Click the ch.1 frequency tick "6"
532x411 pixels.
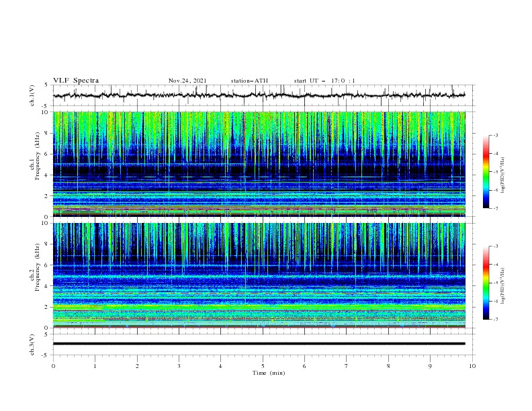point(47,154)
